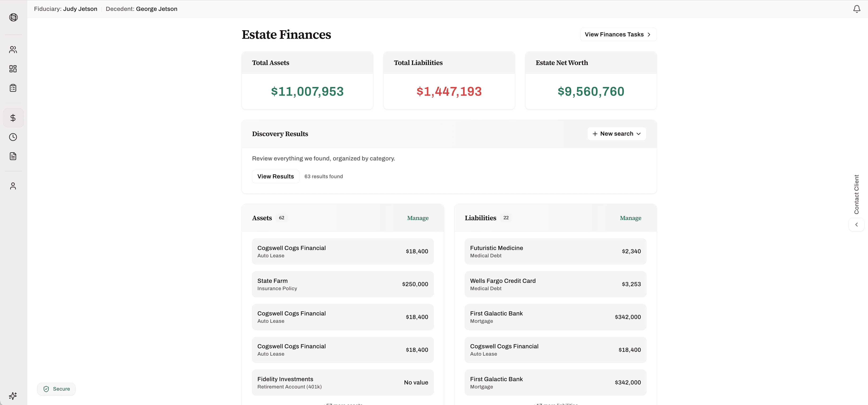Click the Secure shield badge
Image resolution: width=868 pixels, height=405 pixels.
(x=56, y=389)
